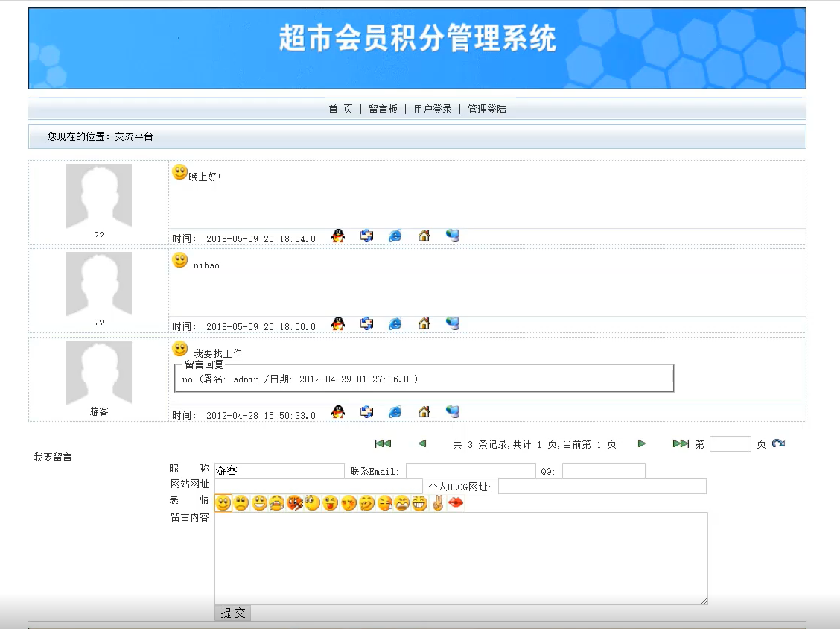840x629 pixels.
Task: Click avatar of the 游客 poster
Action: click(x=99, y=372)
